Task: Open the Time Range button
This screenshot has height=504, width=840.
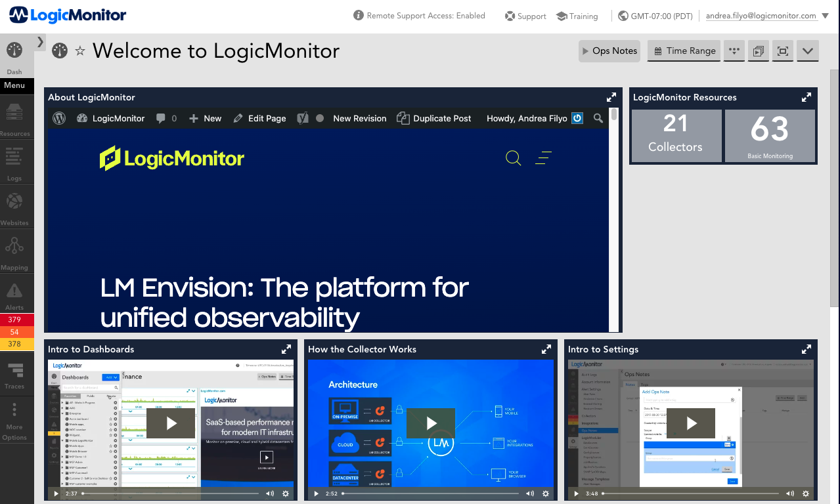Action: [684, 51]
